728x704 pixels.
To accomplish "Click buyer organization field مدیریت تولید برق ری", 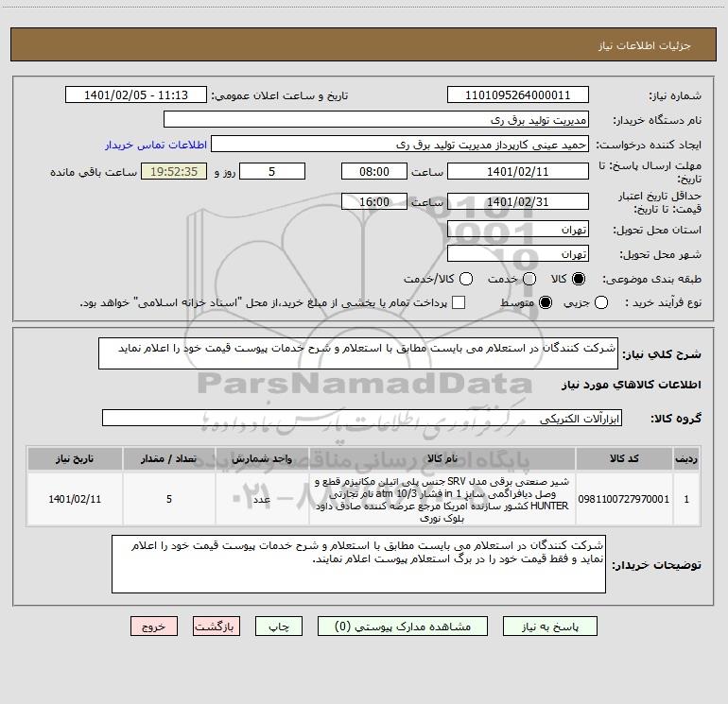I will point(376,119).
